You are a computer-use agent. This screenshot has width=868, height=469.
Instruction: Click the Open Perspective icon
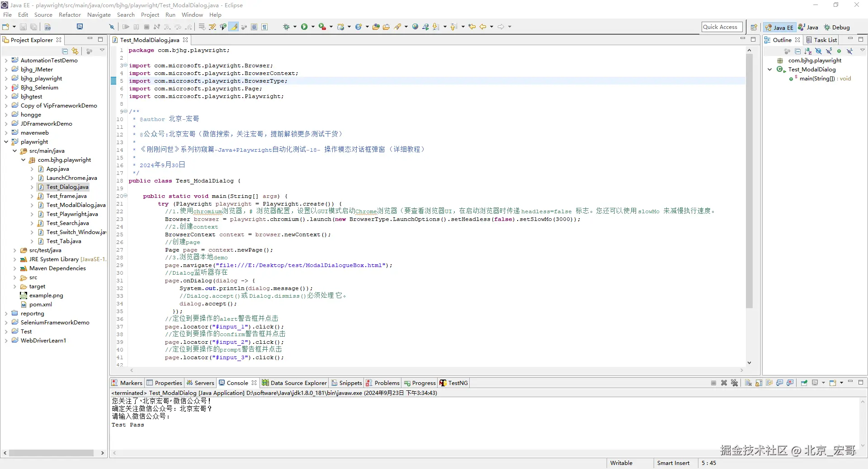(754, 27)
